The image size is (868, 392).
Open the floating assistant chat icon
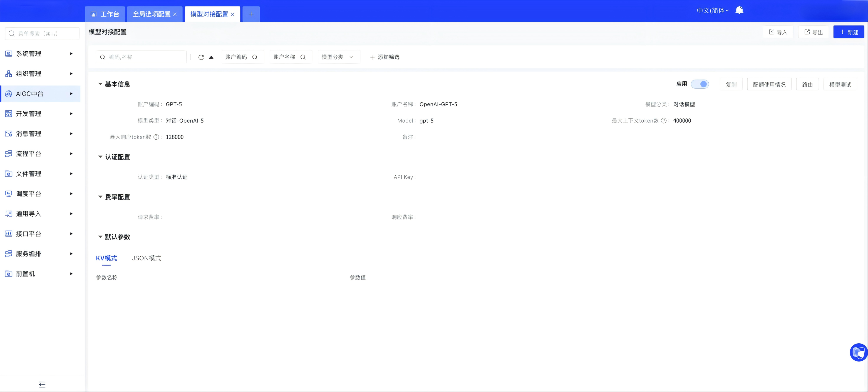pos(858,352)
